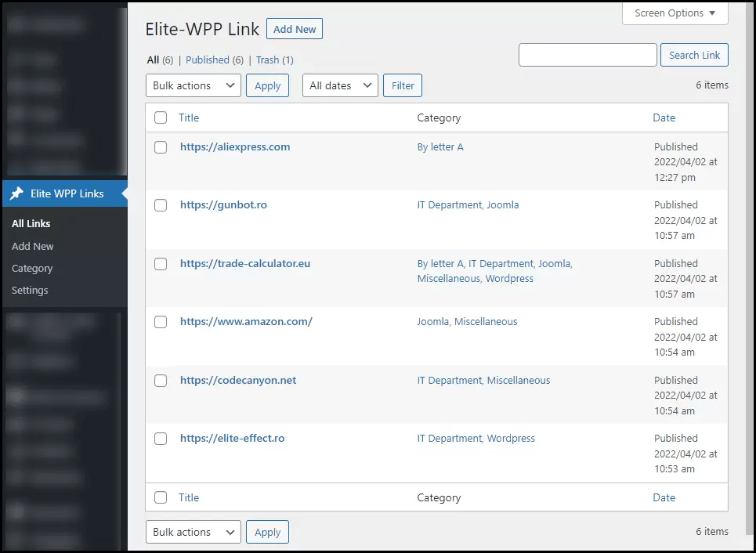Click the Elite WPP Links pin icon
The image size is (756, 553).
[x=17, y=193]
